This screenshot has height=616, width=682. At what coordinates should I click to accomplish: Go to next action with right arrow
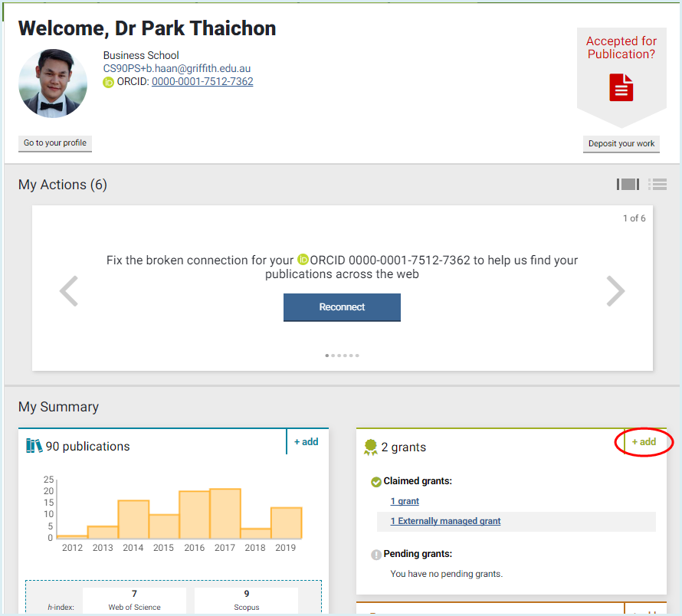[x=615, y=291]
